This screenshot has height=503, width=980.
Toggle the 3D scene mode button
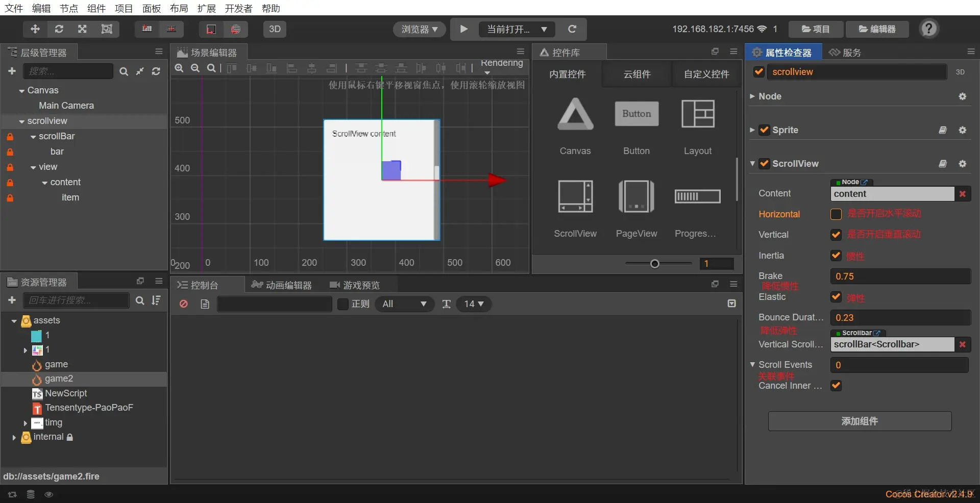coord(275,29)
